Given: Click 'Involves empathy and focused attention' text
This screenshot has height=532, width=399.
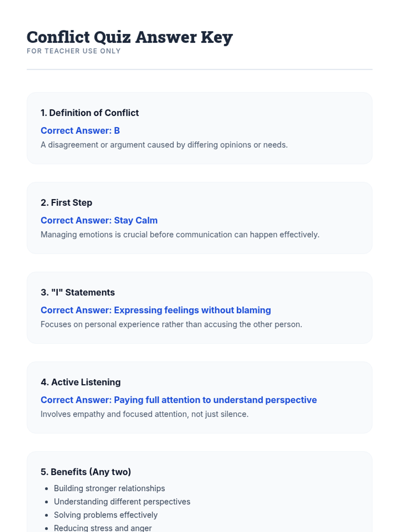Looking at the screenshot, I should tap(144, 414).
